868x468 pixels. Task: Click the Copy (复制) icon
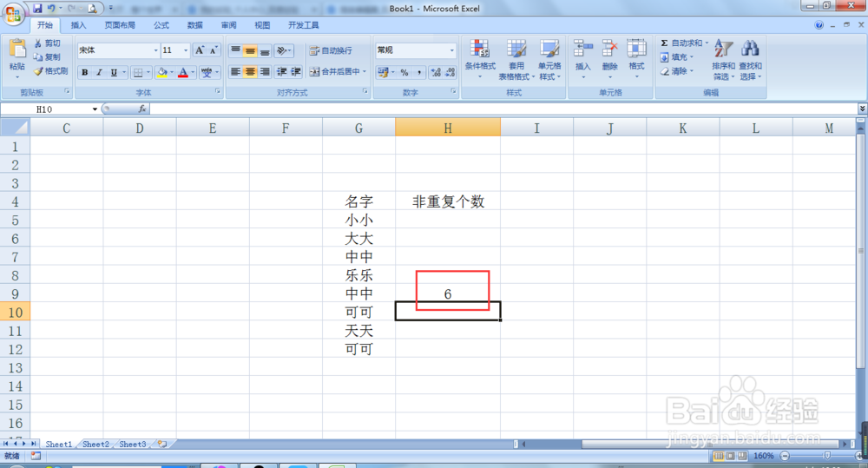(38, 57)
